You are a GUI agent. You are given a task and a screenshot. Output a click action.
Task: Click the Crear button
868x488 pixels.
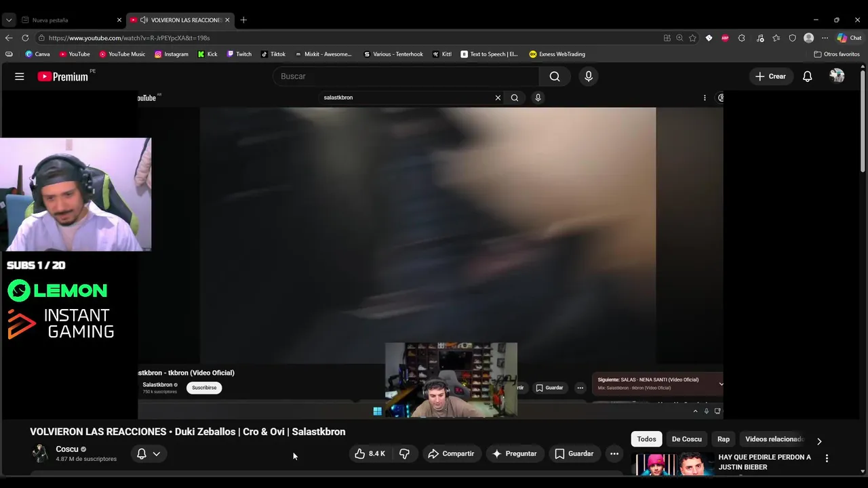770,77
